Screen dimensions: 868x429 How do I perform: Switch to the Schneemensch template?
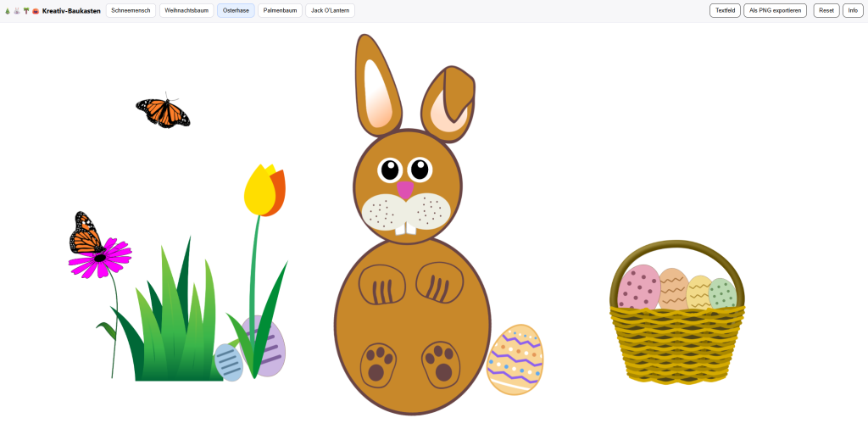coord(131,10)
